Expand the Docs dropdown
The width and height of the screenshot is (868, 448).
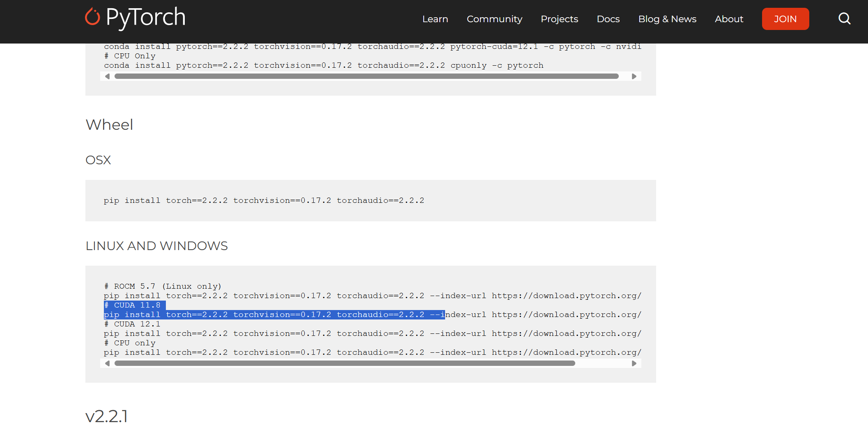[x=608, y=19]
